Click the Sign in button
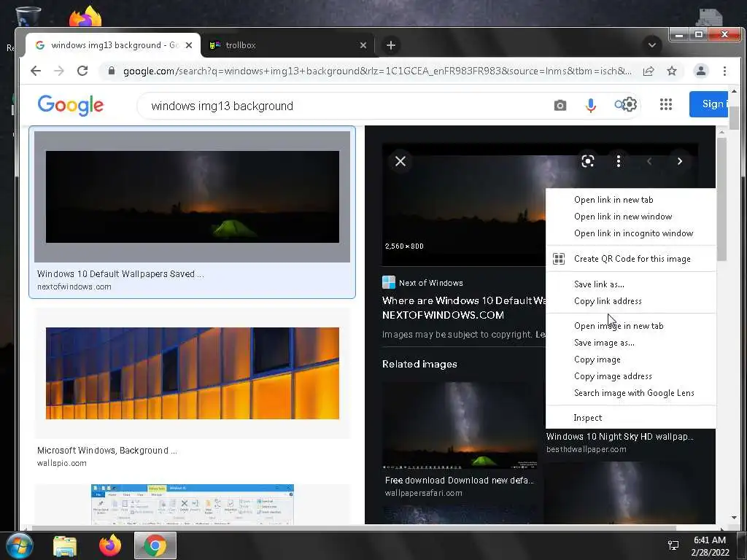 708,104
